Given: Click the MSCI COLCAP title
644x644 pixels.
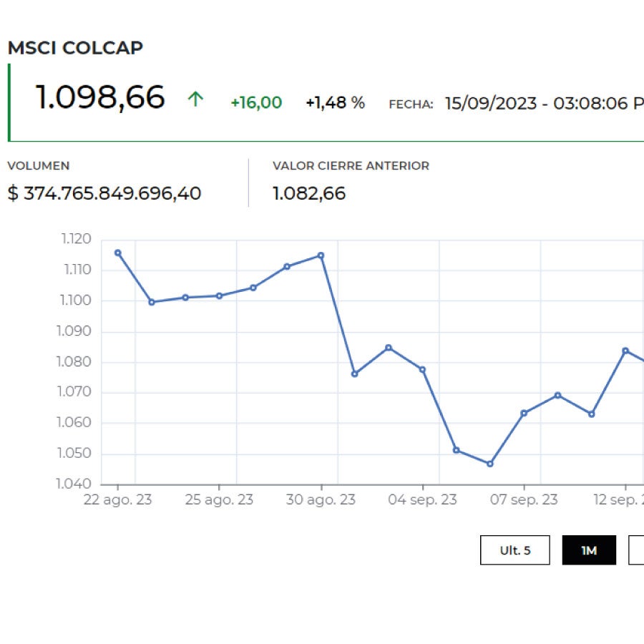Looking at the screenshot, I should click(x=76, y=48).
